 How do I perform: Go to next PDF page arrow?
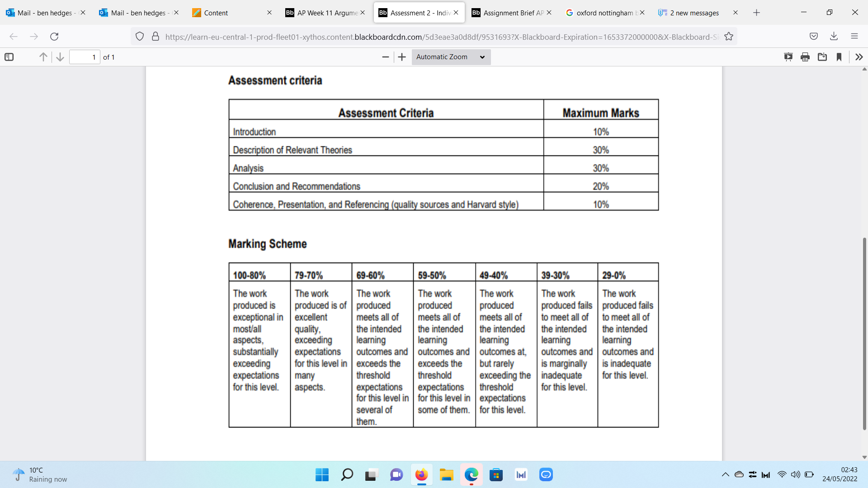click(x=60, y=57)
